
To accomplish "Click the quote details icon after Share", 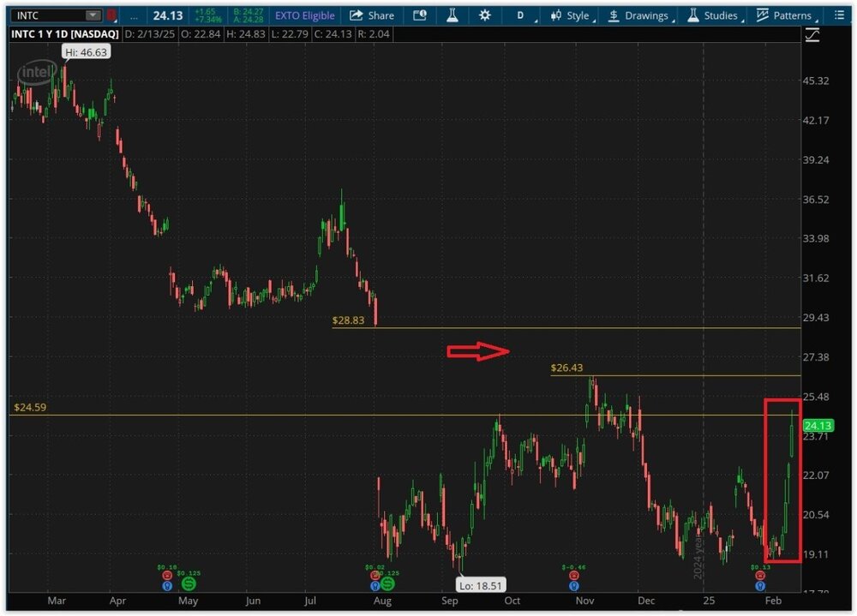I will point(419,15).
